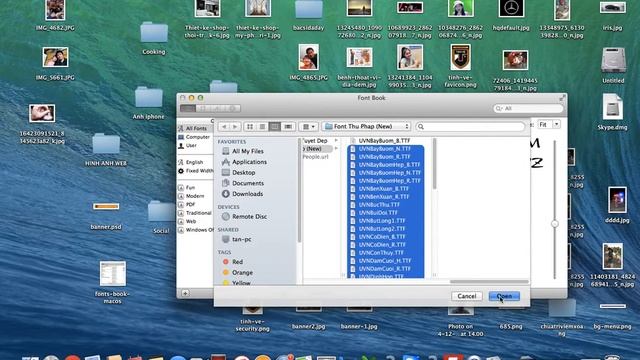
Task: Select the HINH ANH WEB desktop folder
Action: (106, 149)
